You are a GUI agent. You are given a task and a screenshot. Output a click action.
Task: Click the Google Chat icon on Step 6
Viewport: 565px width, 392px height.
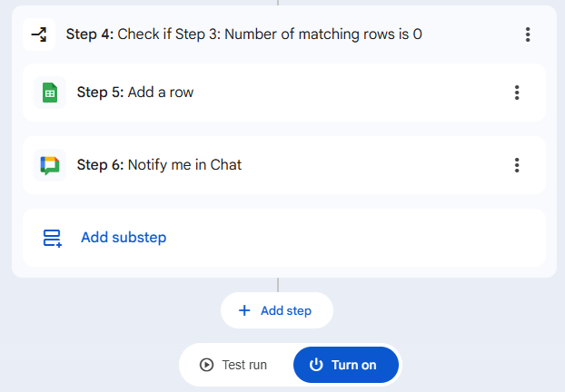pos(50,165)
